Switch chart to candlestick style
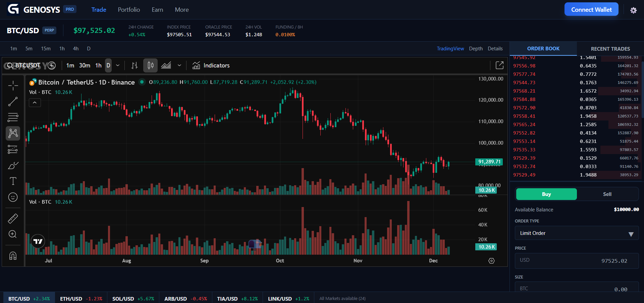The width and height of the screenshot is (644, 303). pyautogui.click(x=150, y=65)
